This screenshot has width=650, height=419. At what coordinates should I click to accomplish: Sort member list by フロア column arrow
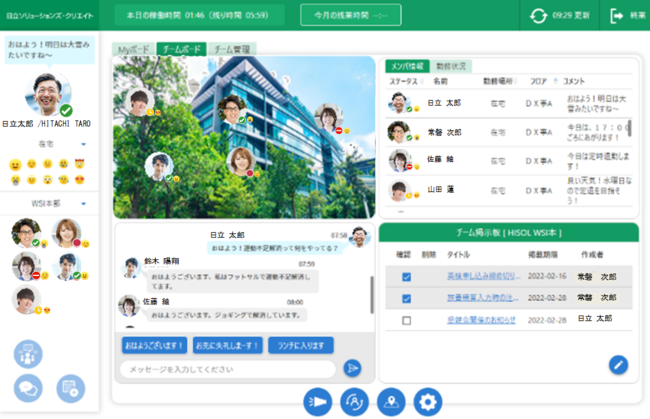click(555, 81)
